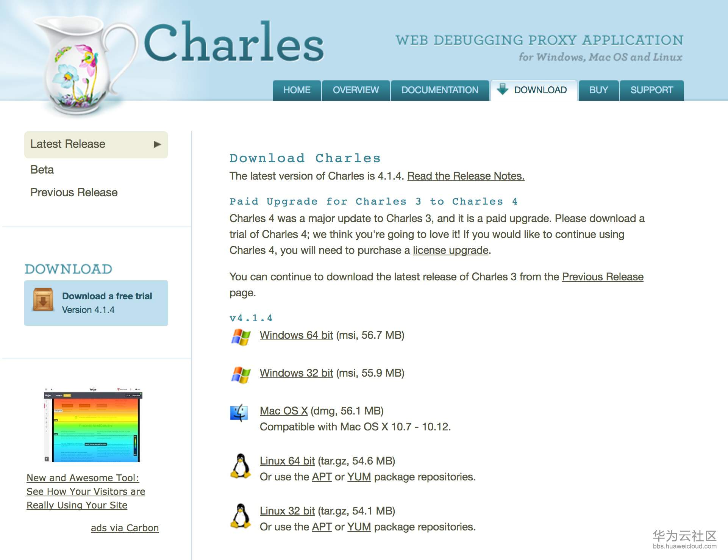
Task: Read the Release Notes link
Action: tap(466, 176)
